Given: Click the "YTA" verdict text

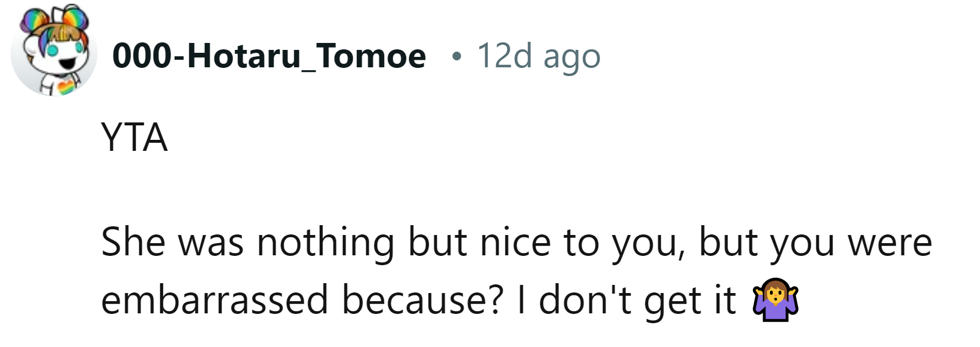Looking at the screenshot, I should [134, 138].
